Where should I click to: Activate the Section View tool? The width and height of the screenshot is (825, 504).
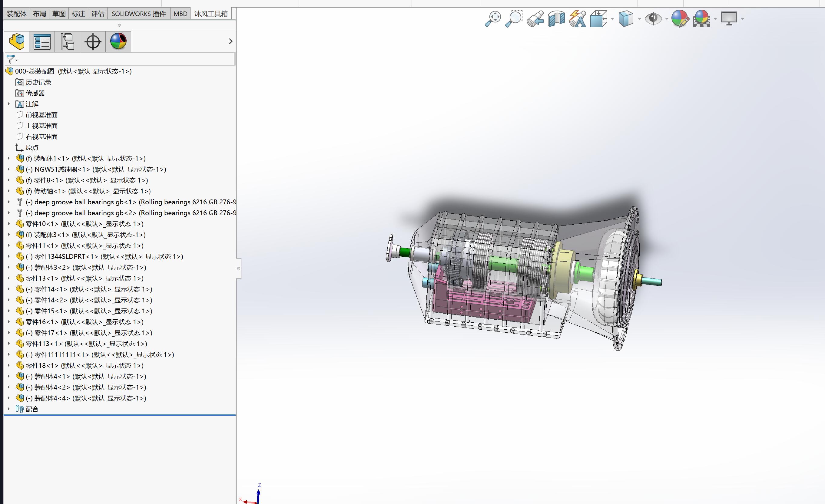click(556, 19)
